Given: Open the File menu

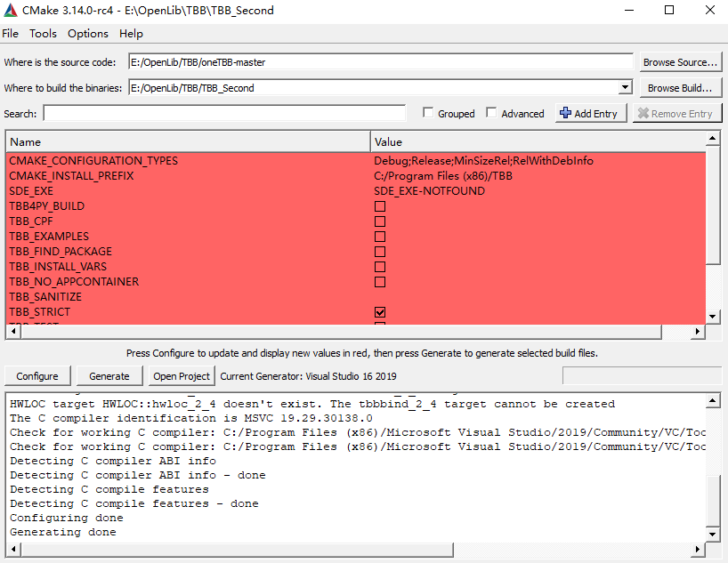Looking at the screenshot, I should pos(10,33).
